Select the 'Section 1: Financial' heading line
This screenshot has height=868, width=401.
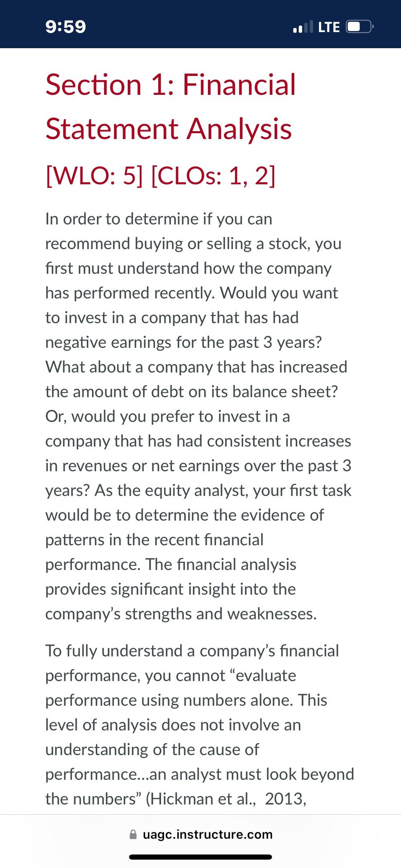click(x=170, y=85)
